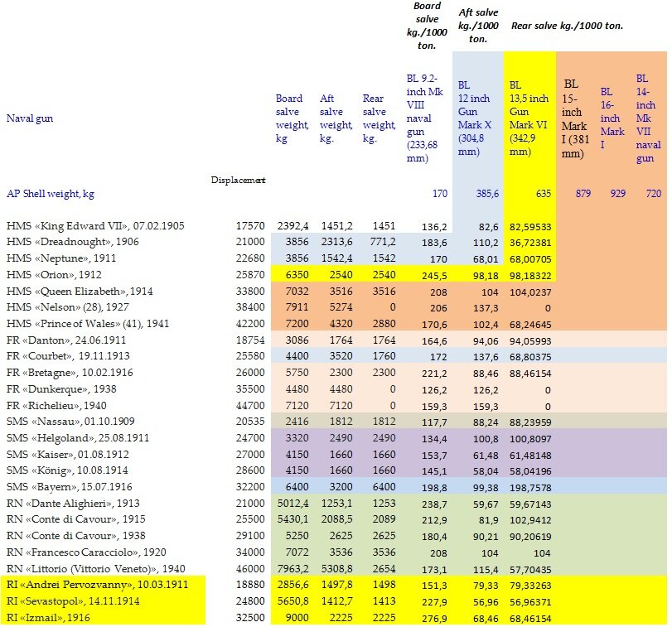Click aft salve weight 7120 for Richelieu
Image resolution: width=672 pixels, height=627 pixels.
pyautogui.click(x=341, y=405)
